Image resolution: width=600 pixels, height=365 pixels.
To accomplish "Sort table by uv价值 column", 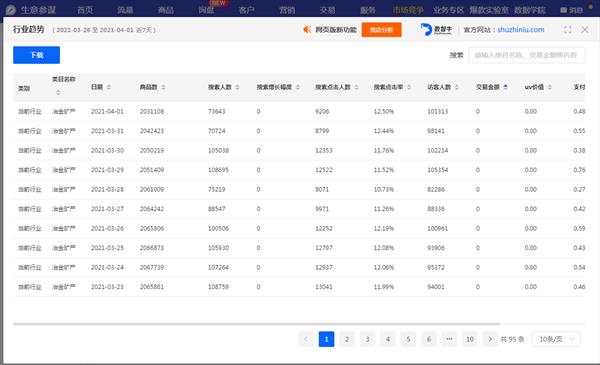I will click(x=550, y=87).
